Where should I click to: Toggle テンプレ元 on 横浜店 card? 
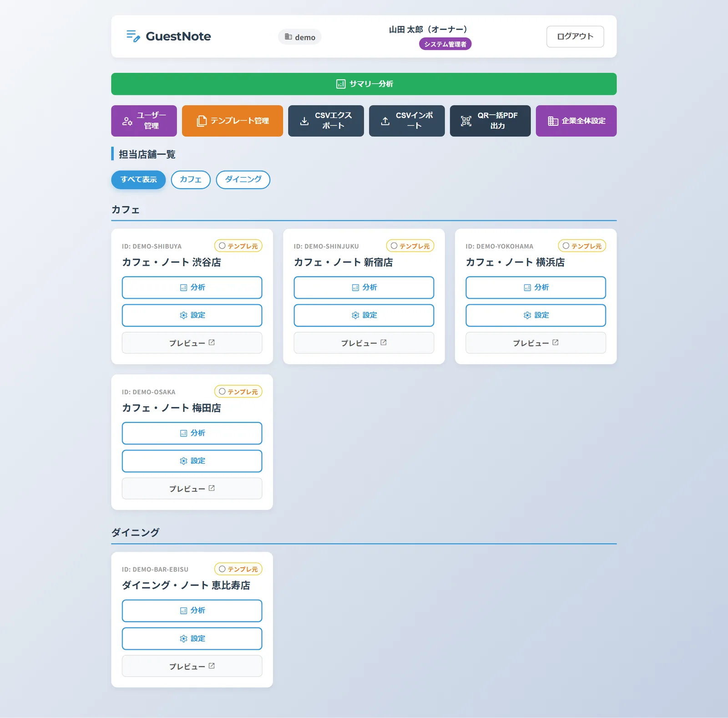point(582,246)
